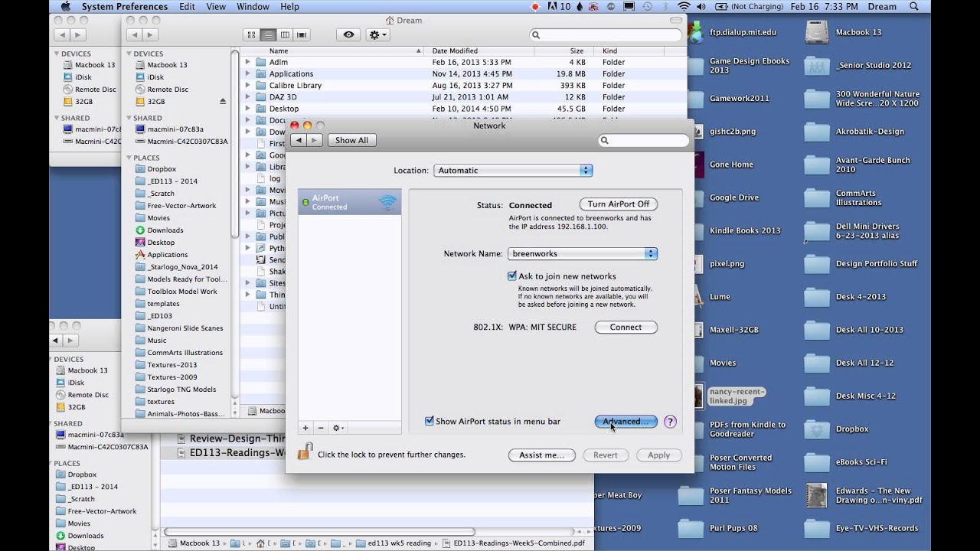Go forward in Network preferences toolbar
Screen dimensions: 980x551
click(x=314, y=140)
